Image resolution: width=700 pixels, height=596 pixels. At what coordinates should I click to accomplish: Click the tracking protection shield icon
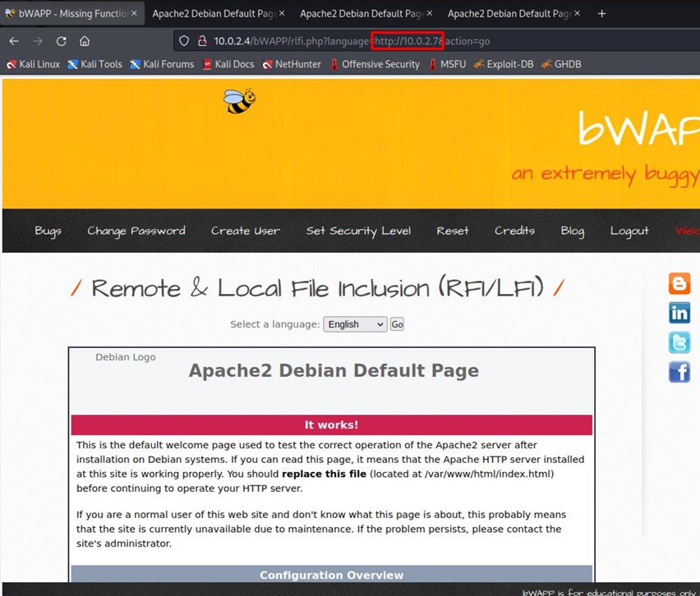pos(184,41)
